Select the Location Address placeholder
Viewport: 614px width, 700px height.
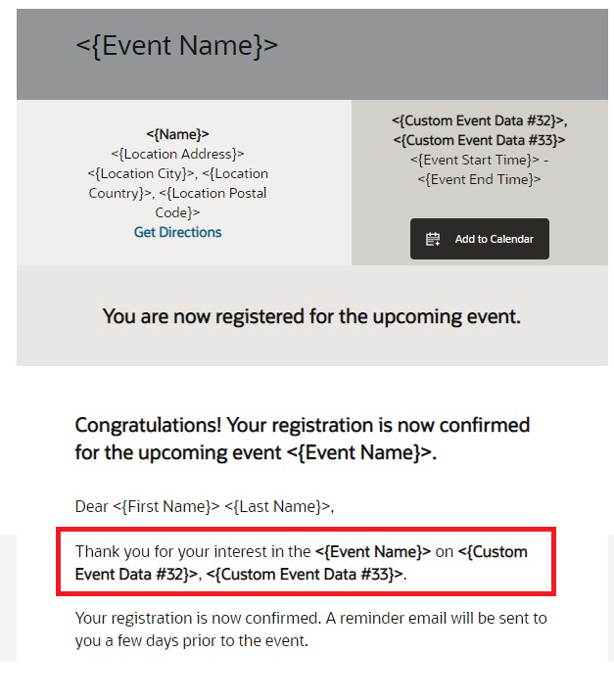[177, 154]
